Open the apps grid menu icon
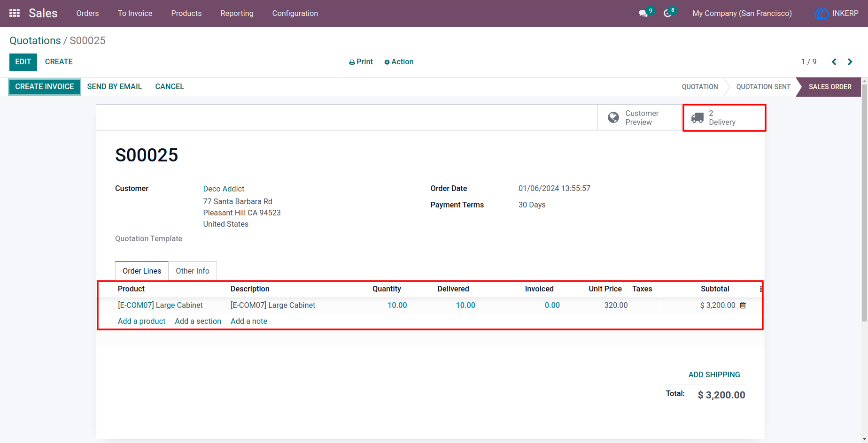 click(15, 13)
